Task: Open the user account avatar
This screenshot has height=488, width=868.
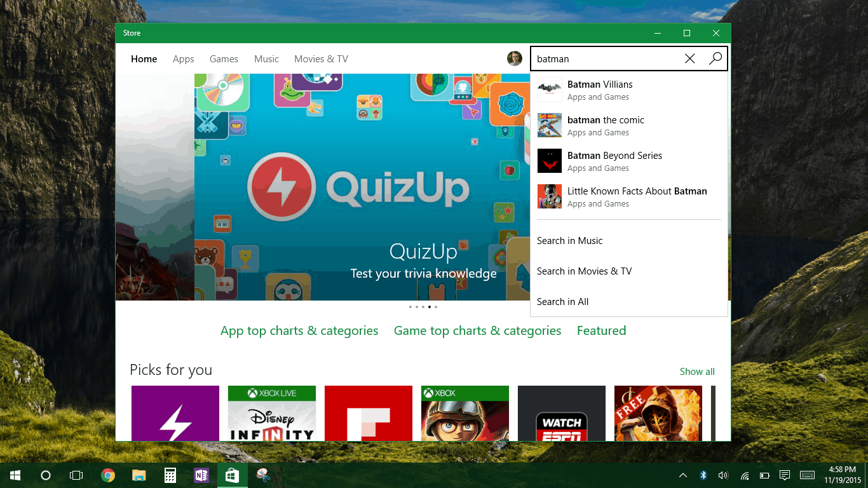Action: pyautogui.click(x=515, y=58)
